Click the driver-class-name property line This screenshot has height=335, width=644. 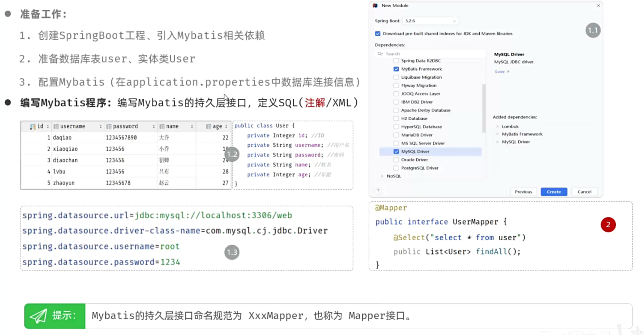tap(175, 231)
